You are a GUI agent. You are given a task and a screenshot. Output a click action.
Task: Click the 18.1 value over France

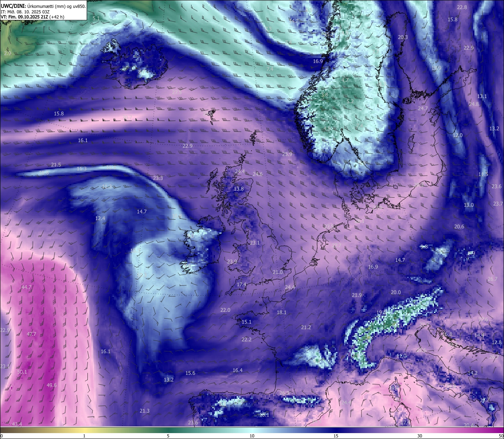(282, 313)
